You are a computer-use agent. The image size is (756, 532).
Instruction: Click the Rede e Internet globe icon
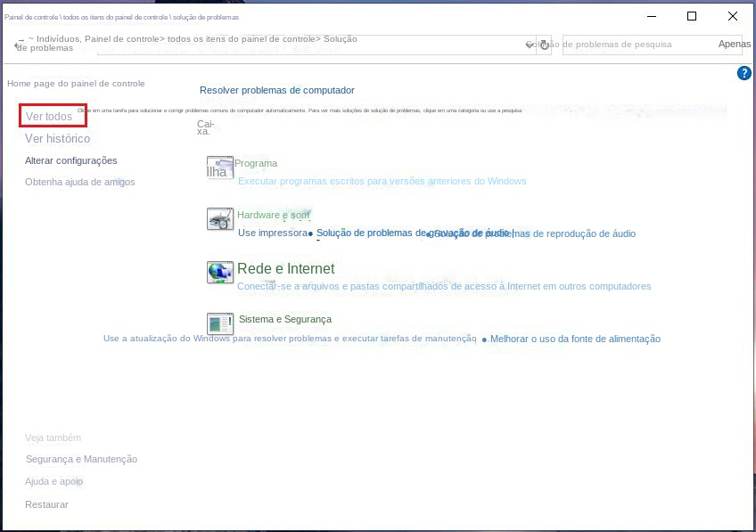point(220,273)
